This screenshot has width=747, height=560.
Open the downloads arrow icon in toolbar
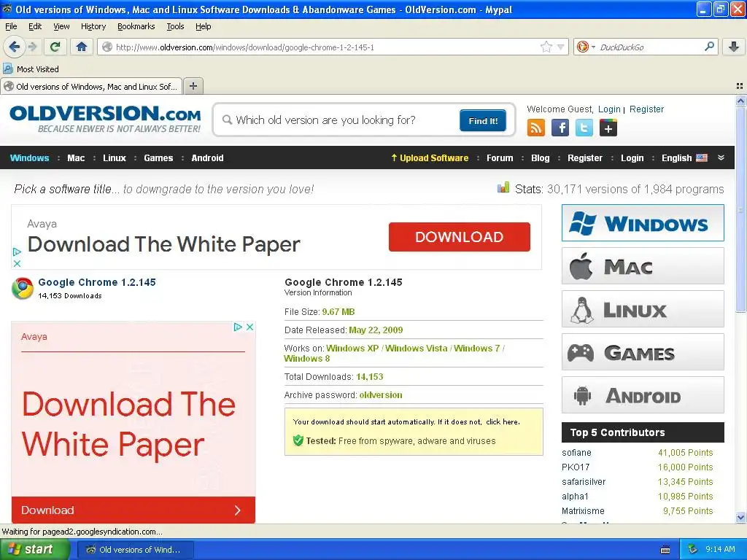click(x=734, y=47)
